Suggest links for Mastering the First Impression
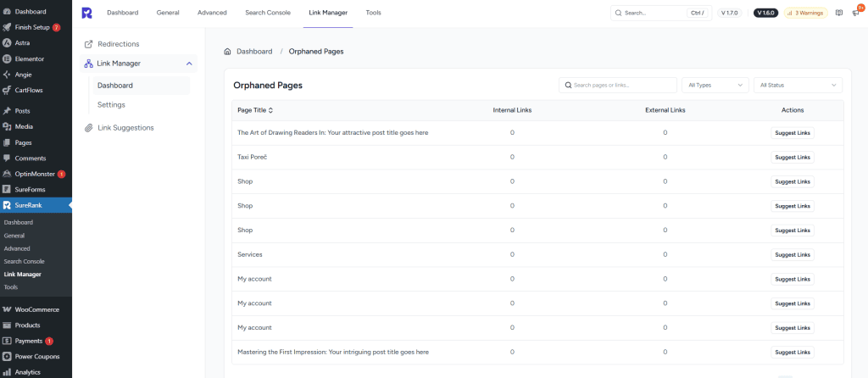The height and width of the screenshot is (378, 868). [x=793, y=352]
